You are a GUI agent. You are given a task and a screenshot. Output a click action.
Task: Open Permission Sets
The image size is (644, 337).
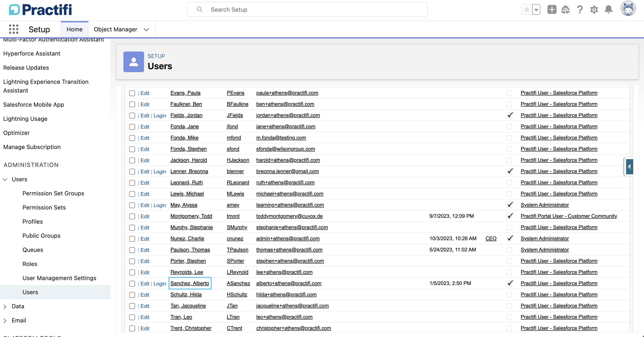(x=44, y=207)
